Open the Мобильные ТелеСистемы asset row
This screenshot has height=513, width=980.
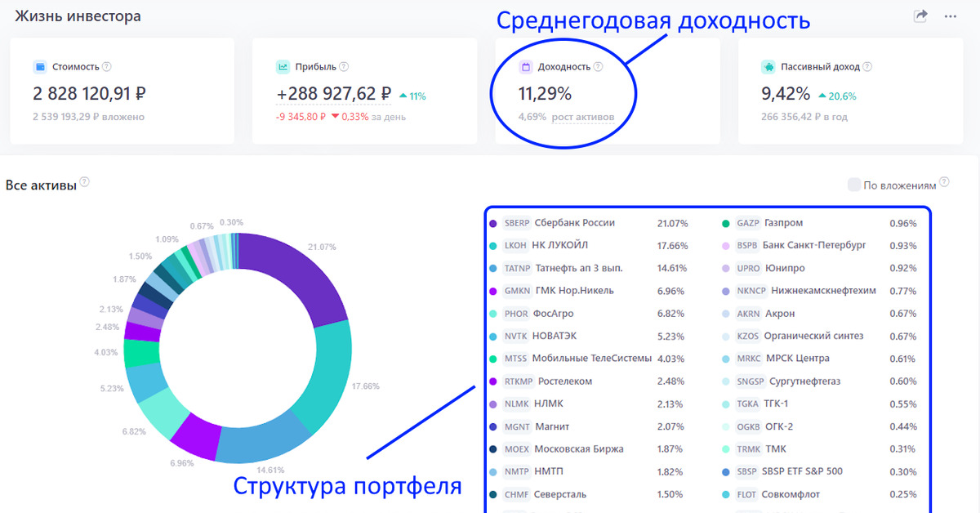pos(589,359)
